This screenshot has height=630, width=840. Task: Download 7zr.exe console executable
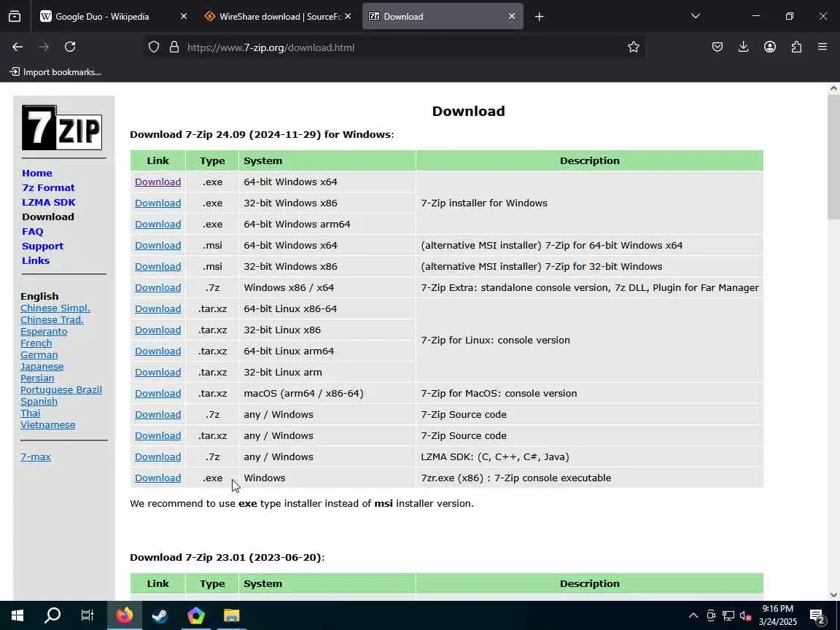[157, 478]
